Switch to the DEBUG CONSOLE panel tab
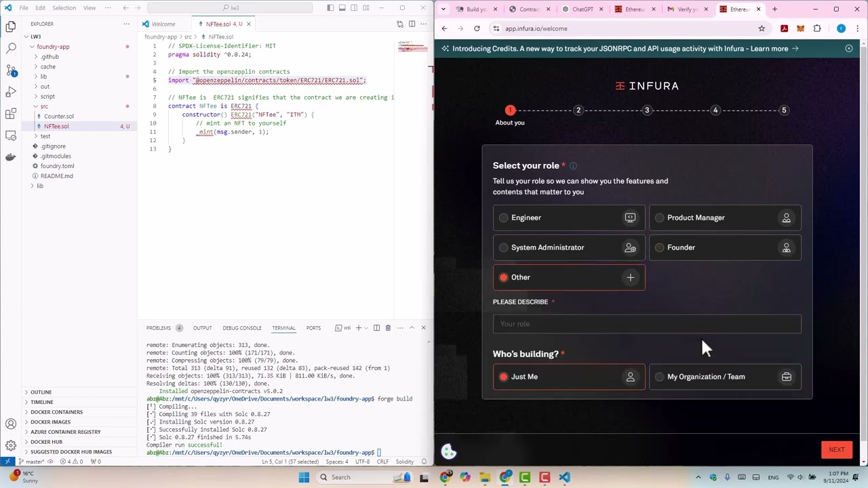868x488 pixels. 242,328
